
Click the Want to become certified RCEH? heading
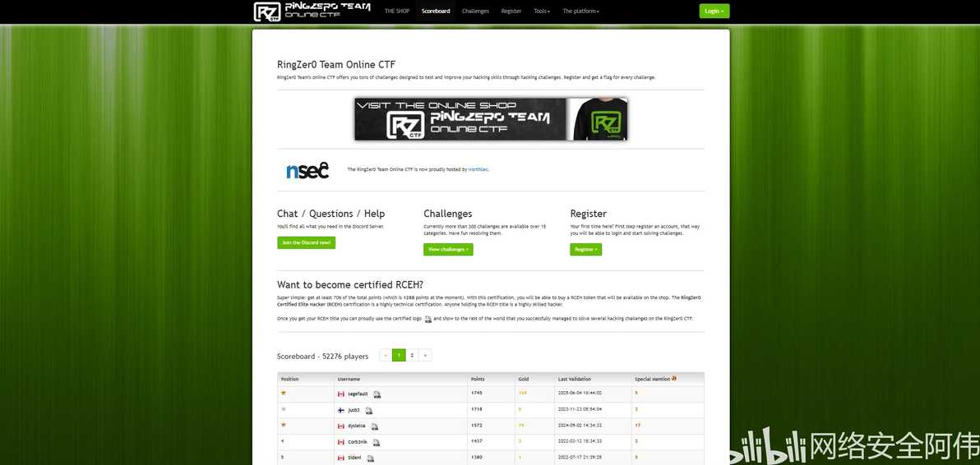(350, 285)
